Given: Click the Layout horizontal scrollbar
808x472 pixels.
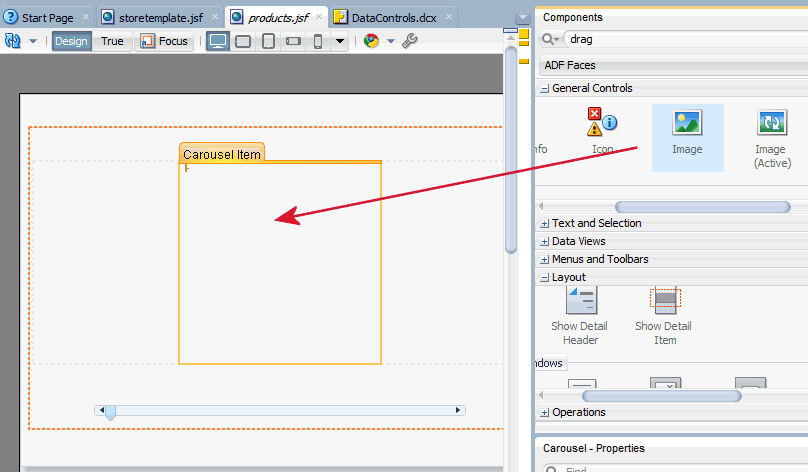Looking at the screenshot, I should 662,396.
